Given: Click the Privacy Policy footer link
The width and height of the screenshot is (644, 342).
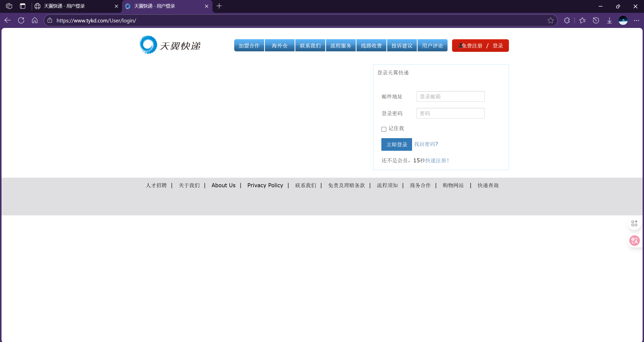Looking at the screenshot, I should click(265, 185).
